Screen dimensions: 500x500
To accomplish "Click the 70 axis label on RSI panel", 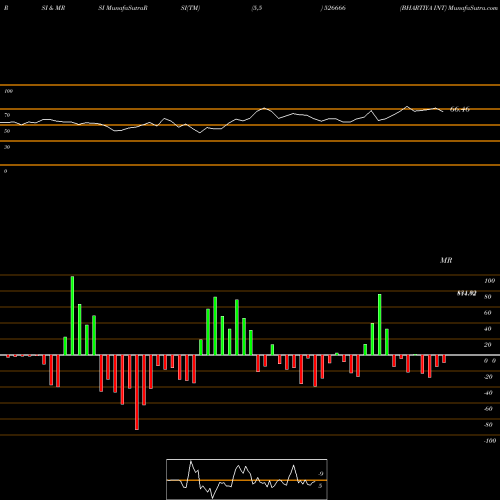I will pos(7,115).
